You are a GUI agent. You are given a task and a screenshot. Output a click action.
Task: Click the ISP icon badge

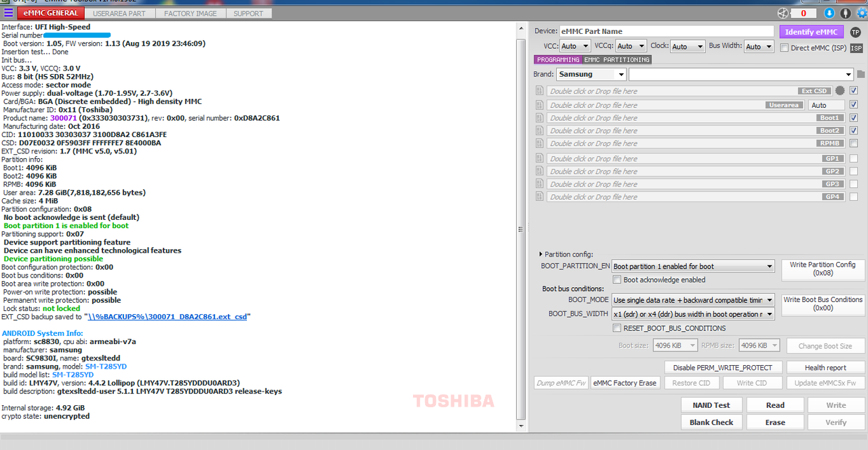856,48
